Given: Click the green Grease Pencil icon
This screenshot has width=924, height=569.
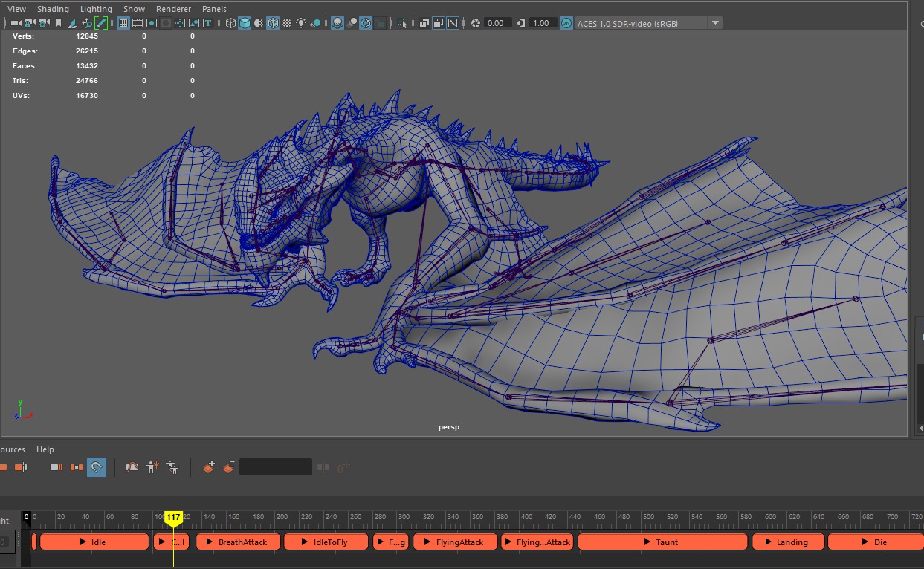Looking at the screenshot, I should pos(101,23).
